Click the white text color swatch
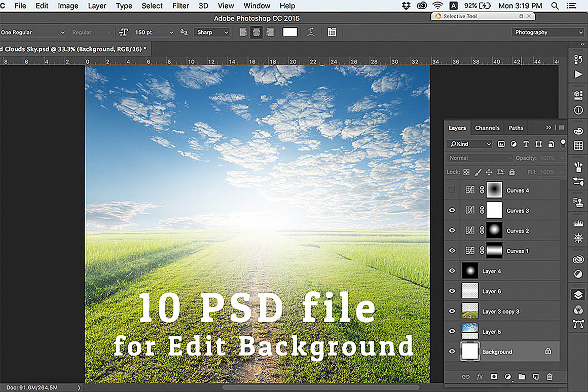Image resolution: width=588 pixels, height=392 pixels. click(290, 32)
